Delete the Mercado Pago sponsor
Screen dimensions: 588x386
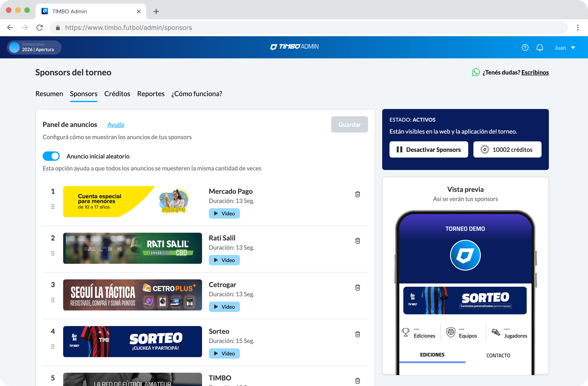click(x=357, y=194)
